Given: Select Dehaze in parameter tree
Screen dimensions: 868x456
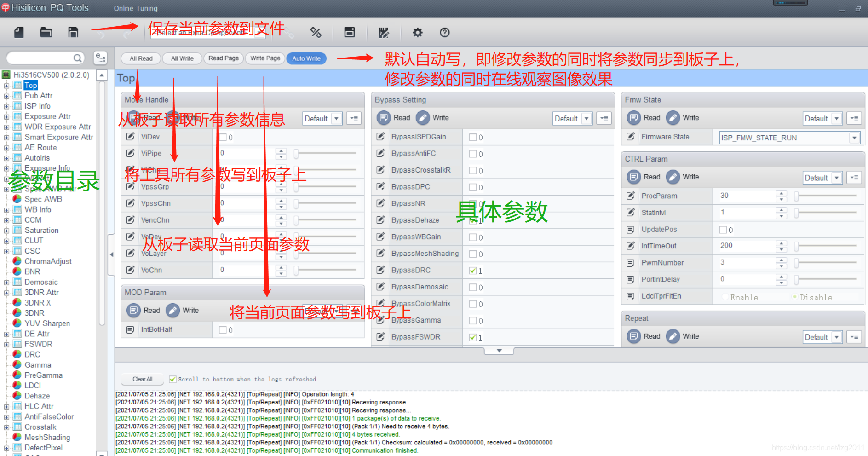Looking at the screenshot, I should pos(37,396).
